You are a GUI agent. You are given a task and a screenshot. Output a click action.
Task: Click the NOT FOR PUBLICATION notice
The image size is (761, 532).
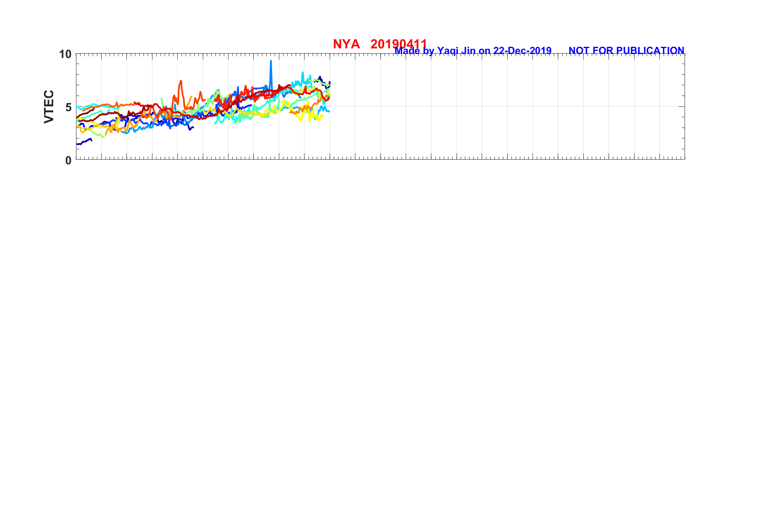point(626,51)
